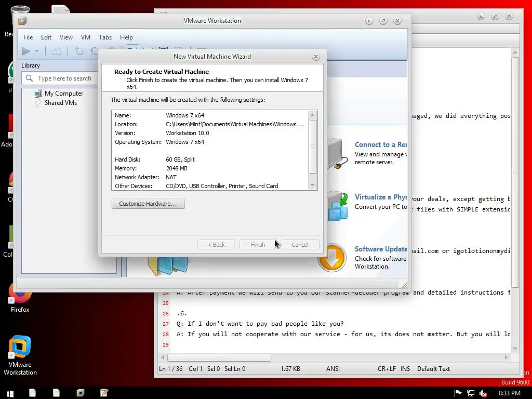Click the Location path value in settings
The width and height of the screenshot is (532, 399).
(235, 124)
